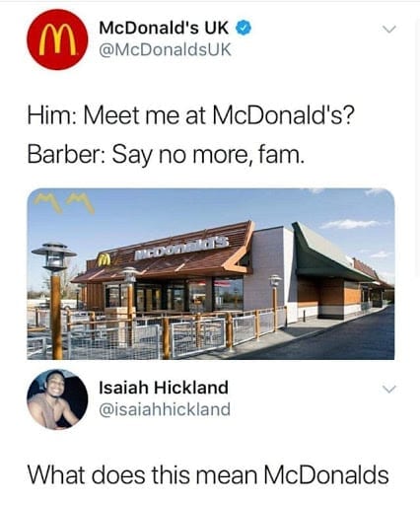
Task: Click the tall street lamp in the photo
Action: click(x=55, y=300)
